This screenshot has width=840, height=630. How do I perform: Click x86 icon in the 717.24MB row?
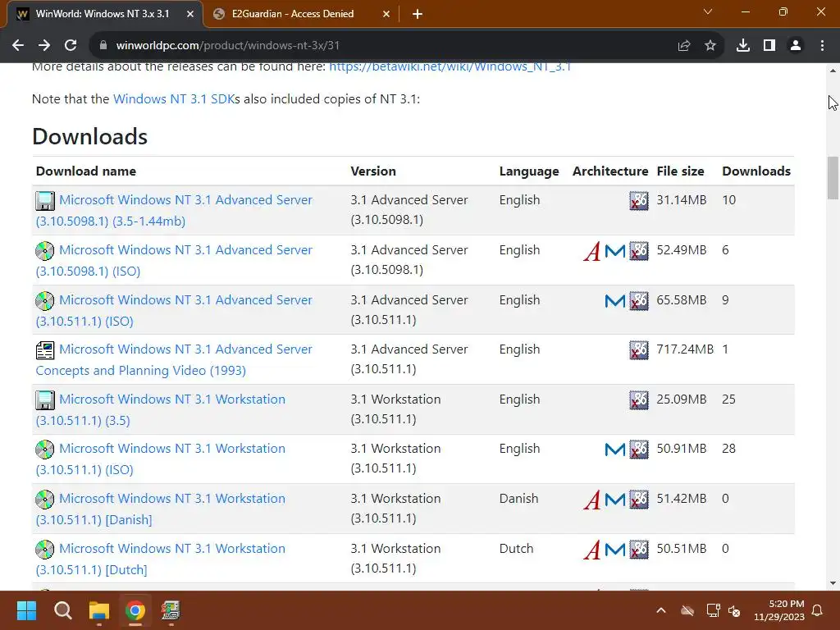pos(638,350)
